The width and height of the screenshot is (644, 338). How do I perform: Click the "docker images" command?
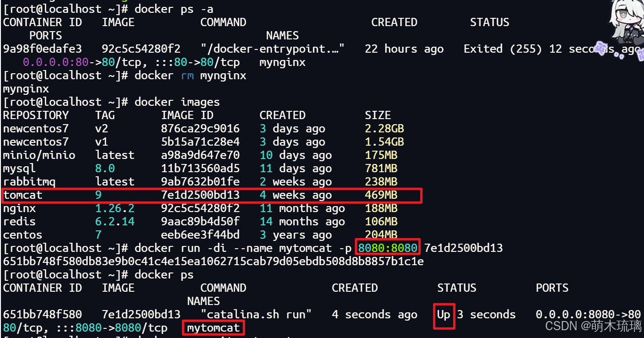point(177,102)
